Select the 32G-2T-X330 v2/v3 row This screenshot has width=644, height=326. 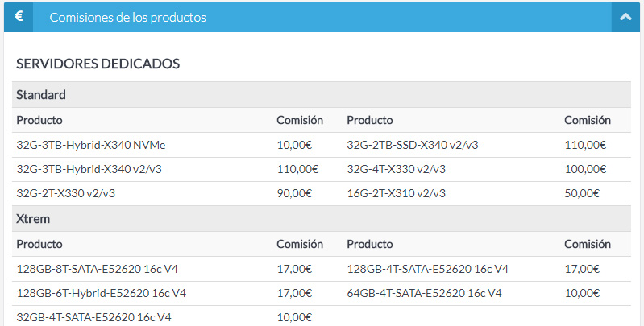70,193
